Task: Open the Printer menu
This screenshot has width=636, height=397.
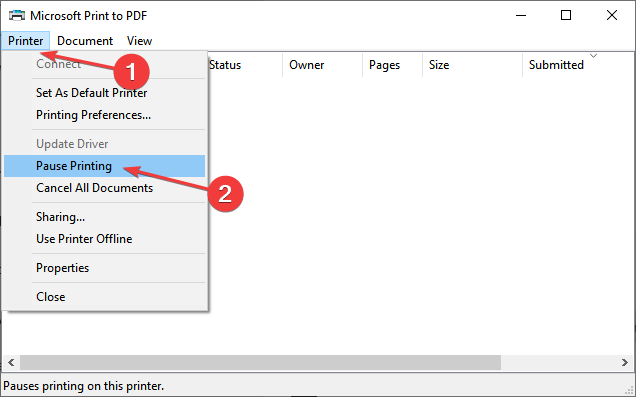Action: [26, 41]
